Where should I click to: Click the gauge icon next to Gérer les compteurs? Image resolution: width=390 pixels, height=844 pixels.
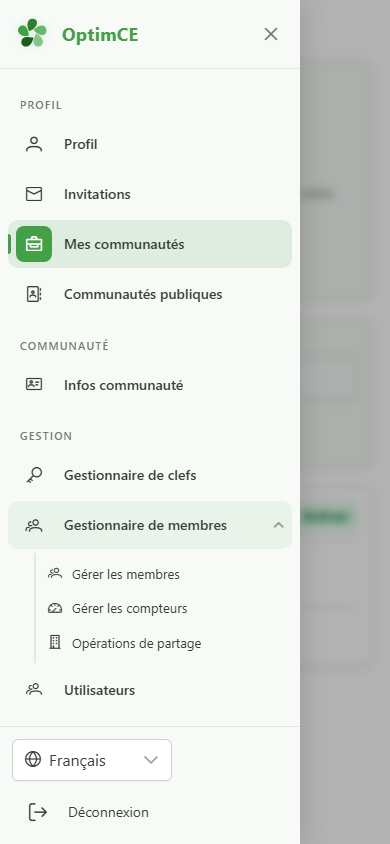tap(55, 608)
